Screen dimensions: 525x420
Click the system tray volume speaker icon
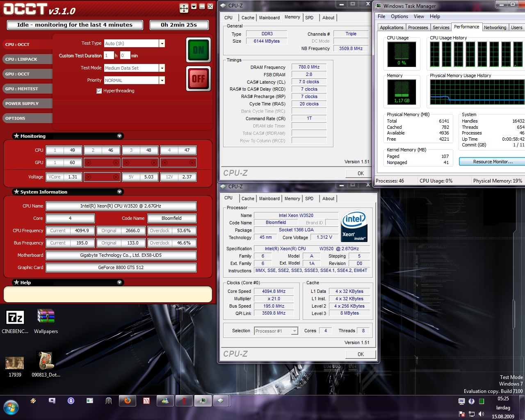pyautogui.click(x=481, y=414)
